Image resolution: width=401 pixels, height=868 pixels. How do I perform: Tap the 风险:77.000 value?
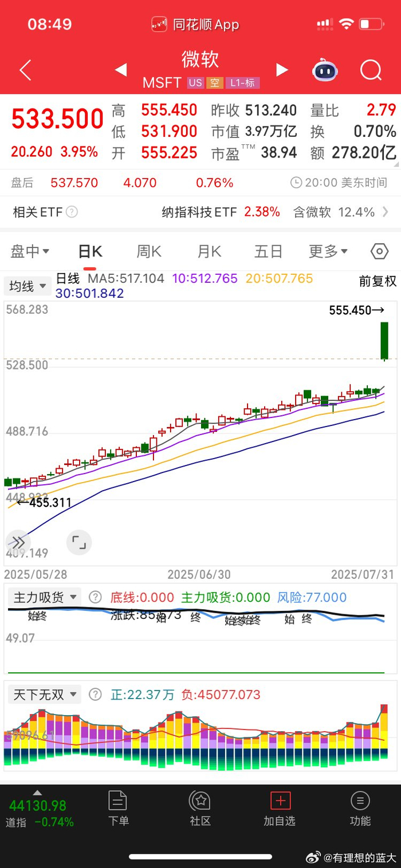312,598
